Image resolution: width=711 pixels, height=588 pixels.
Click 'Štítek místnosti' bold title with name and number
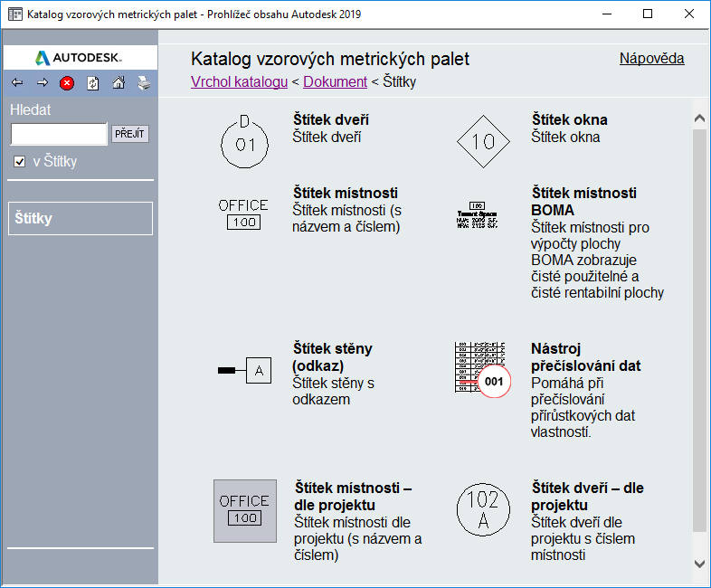tap(346, 193)
